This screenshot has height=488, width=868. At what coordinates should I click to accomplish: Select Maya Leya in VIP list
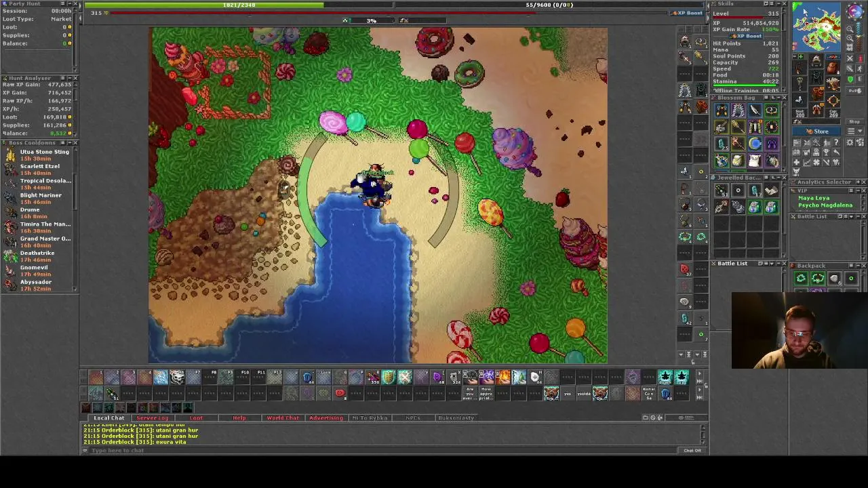814,199
